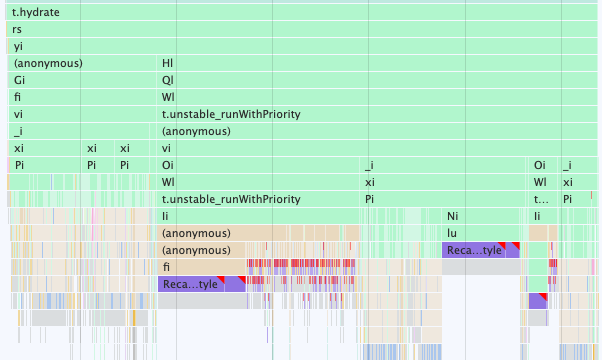Viewport: 602px width, 360px height.
Task: Select the narrow Wl frame above the t… frame
Action: [x=543, y=182]
